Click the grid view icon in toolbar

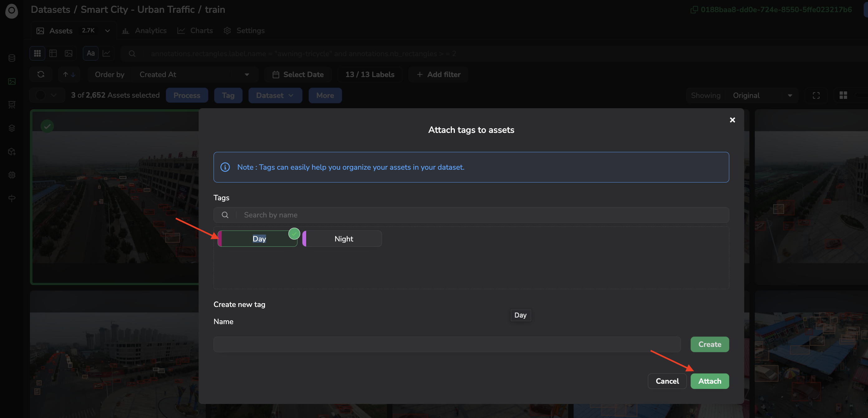(x=37, y=53)
